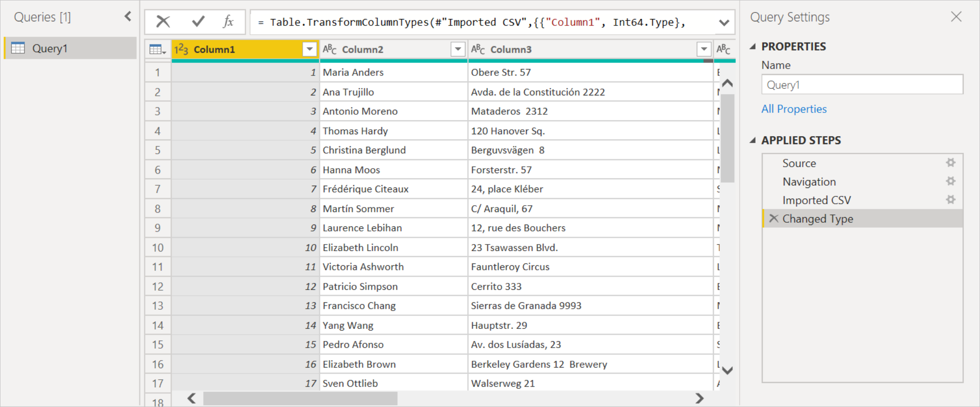Select the Sven Ottlieb cell
The width and height of the screenshot is (980, 407).
coord(394,383)
